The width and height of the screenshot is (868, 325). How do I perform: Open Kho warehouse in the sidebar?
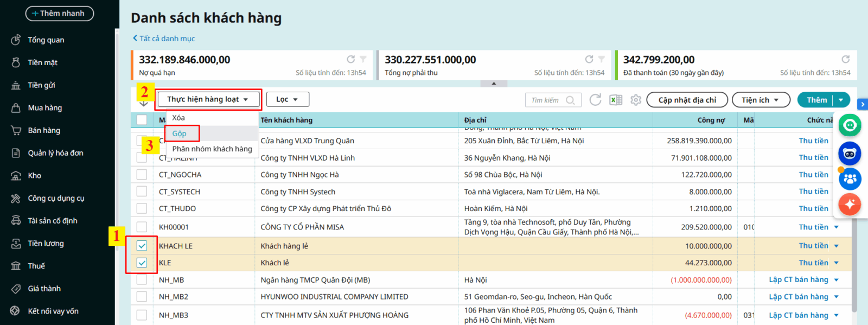point(34,175)
